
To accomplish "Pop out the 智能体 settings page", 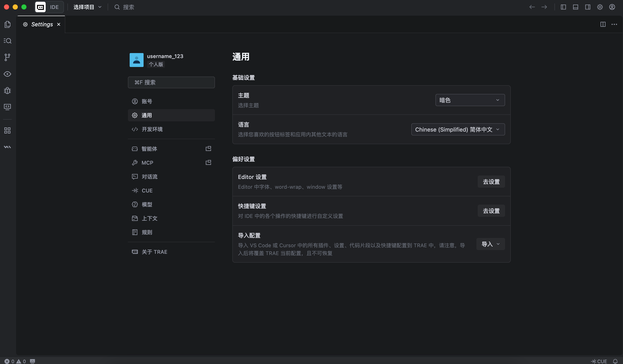I will pos(208,149).
